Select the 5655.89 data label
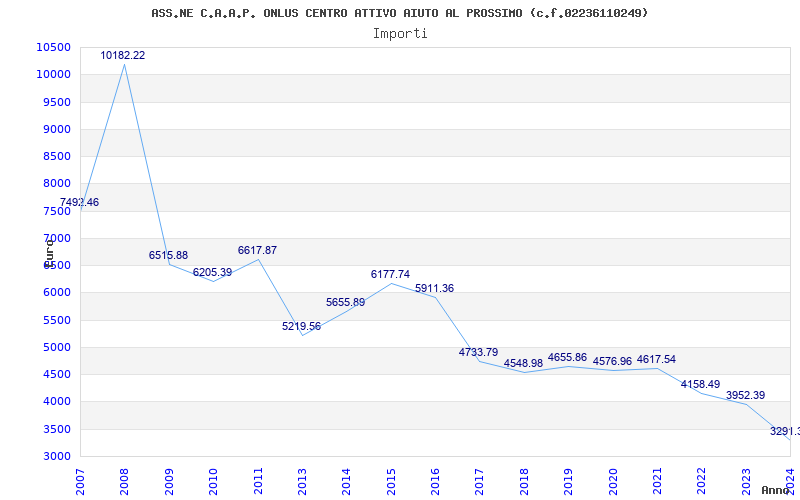The image size is (800, 500). click(345, 303)
